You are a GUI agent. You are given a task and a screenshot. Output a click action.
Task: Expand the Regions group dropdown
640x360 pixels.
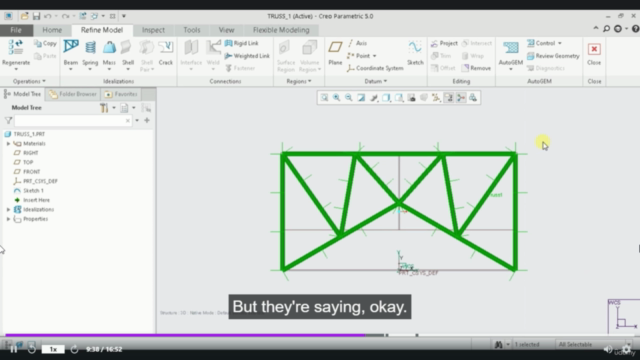tap(299, 81)
